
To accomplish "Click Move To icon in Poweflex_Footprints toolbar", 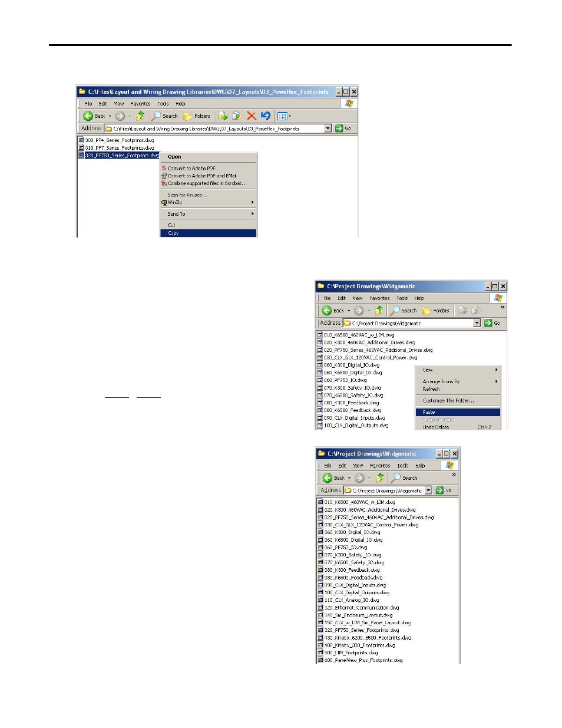I will (x=223, y=116).
